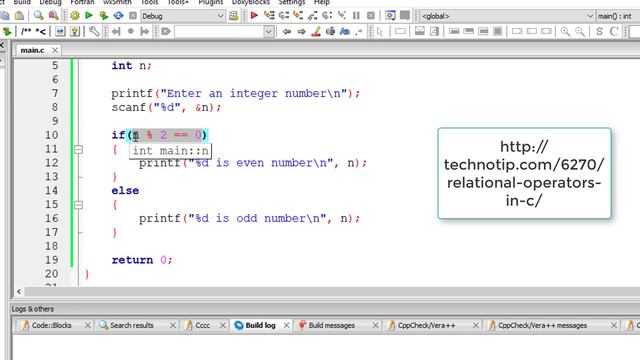Click the Abort build icon

click(x=133, y=16)
